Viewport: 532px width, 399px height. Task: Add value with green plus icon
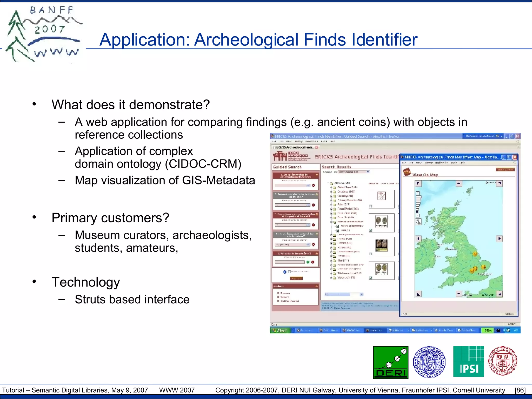click(308, 262)
